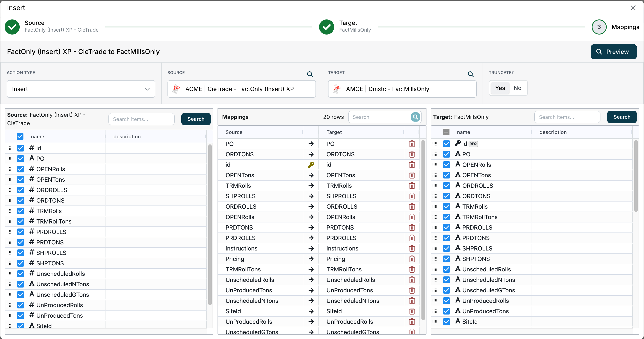Open the Action Type dropdown
This screenshot has width=644, height=339.
click(81, 89)
